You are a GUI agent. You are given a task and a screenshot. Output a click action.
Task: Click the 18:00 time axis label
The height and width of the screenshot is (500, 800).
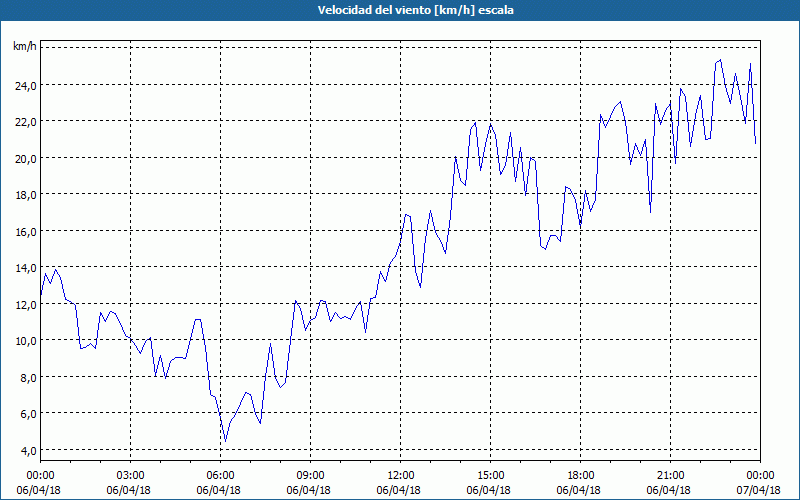point(581,476)
